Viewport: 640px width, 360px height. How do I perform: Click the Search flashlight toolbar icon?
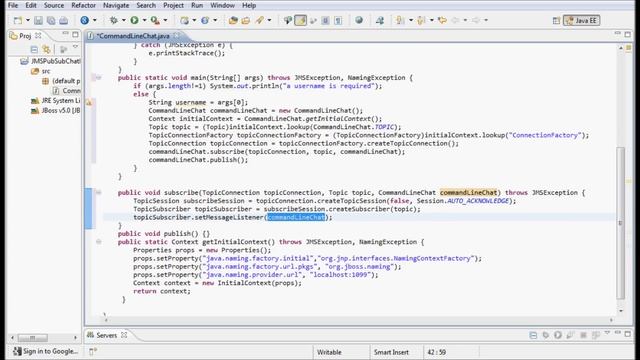click(260, 20)
